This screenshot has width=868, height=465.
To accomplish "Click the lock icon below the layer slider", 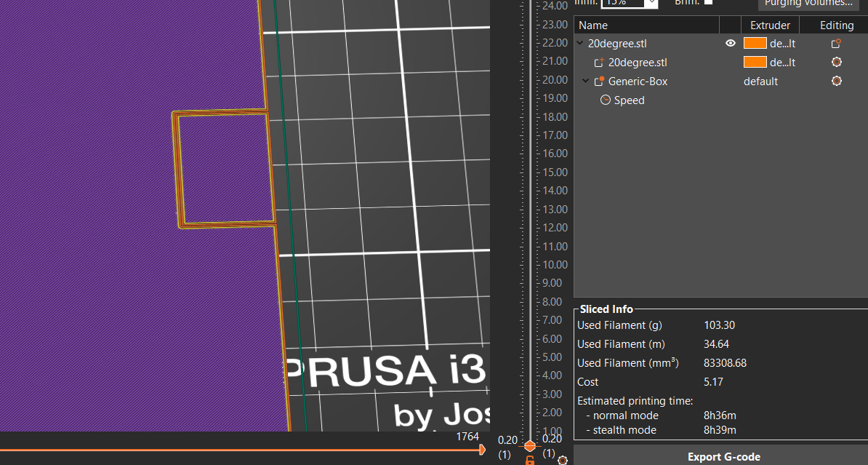I will pos(529,460).
